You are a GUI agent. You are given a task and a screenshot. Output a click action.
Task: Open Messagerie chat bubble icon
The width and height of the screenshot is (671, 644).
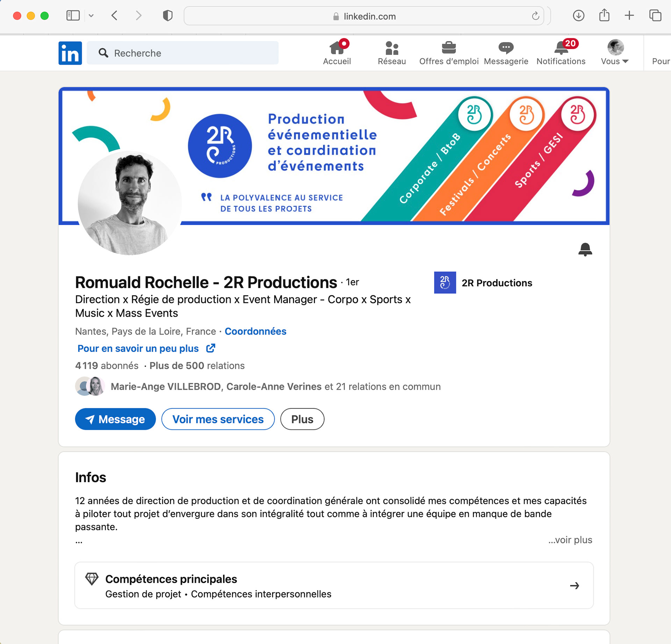click(506, 48)
